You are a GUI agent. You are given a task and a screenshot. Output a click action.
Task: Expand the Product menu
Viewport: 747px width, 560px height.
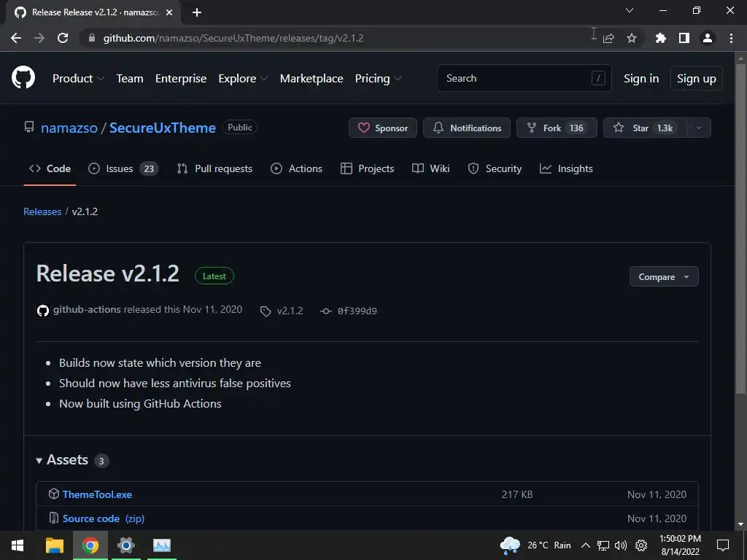click(78, 79)
